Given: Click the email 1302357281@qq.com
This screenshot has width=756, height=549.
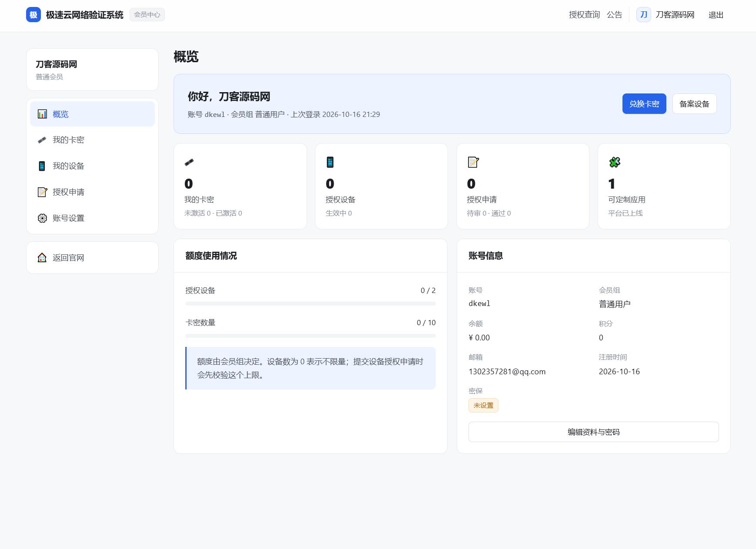Looking at the screenshot, I should click(507, 372).
